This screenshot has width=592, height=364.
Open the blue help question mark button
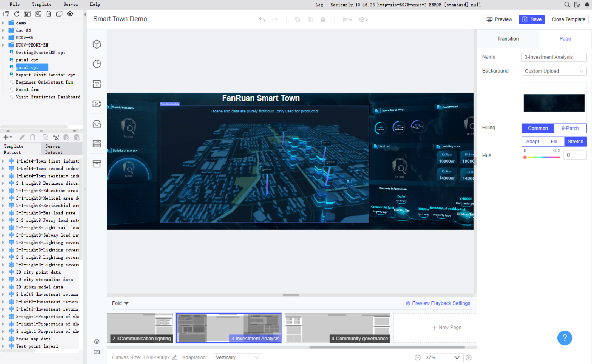tap(565, 338)
